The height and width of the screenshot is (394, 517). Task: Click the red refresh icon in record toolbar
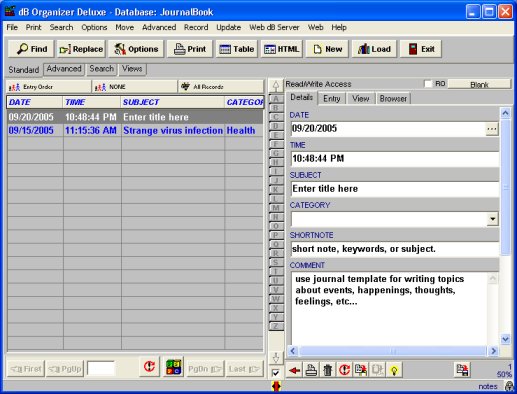click(344, 370)
